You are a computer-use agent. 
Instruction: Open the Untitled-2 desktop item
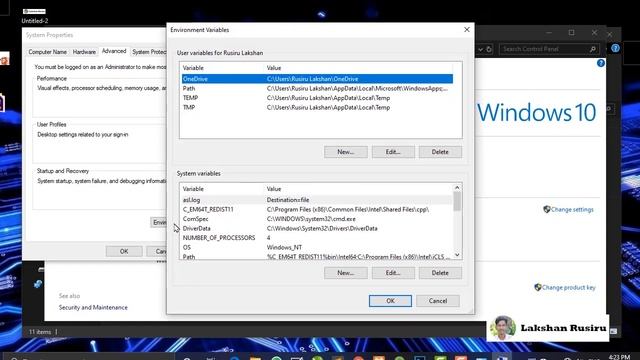(x=35, y=16)
